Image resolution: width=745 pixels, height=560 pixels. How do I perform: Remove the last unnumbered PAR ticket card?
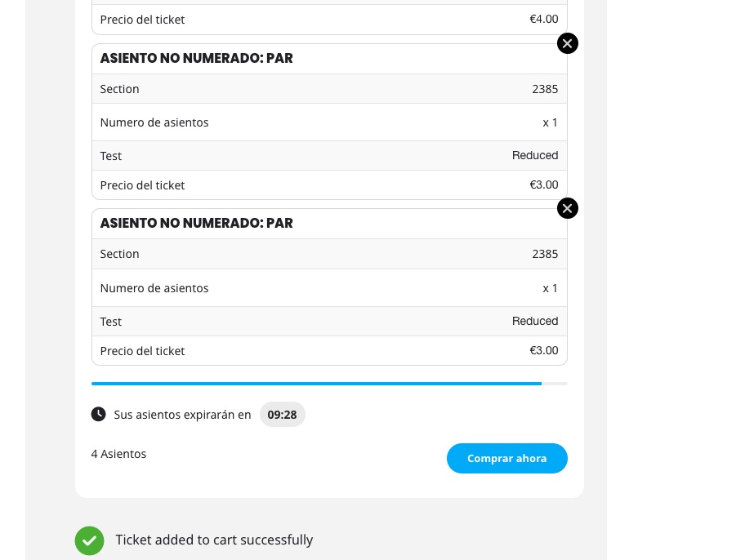point(567,208)
